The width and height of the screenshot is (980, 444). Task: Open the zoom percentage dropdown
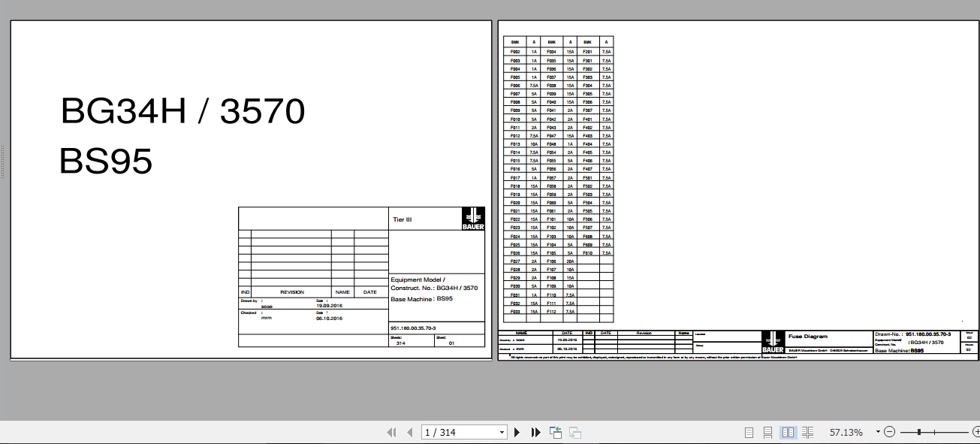tap(877, 433)
